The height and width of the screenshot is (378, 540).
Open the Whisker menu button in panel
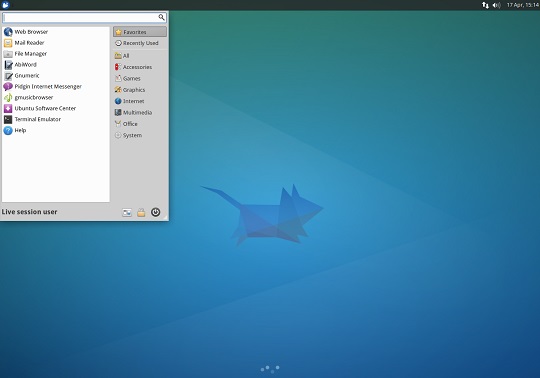coord(6,5)
